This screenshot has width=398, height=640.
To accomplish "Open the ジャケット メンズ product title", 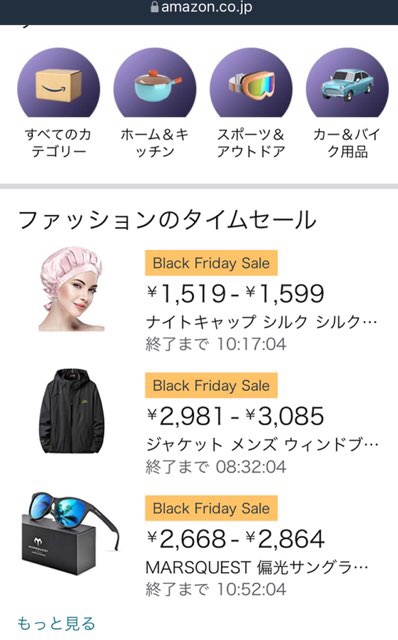I will coord(262,444).
